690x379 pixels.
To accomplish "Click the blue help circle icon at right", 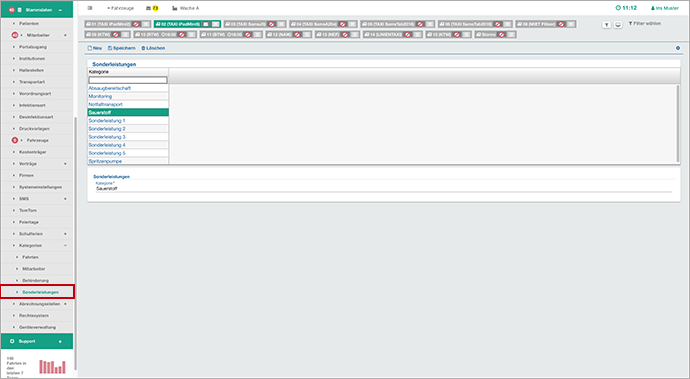I will [678, 48].
